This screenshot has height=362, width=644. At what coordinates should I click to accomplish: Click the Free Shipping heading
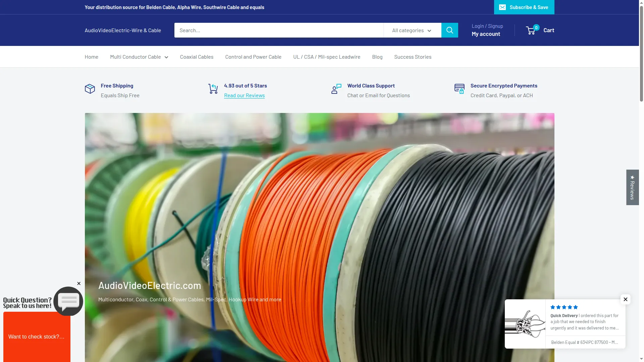tap(117, 86)
